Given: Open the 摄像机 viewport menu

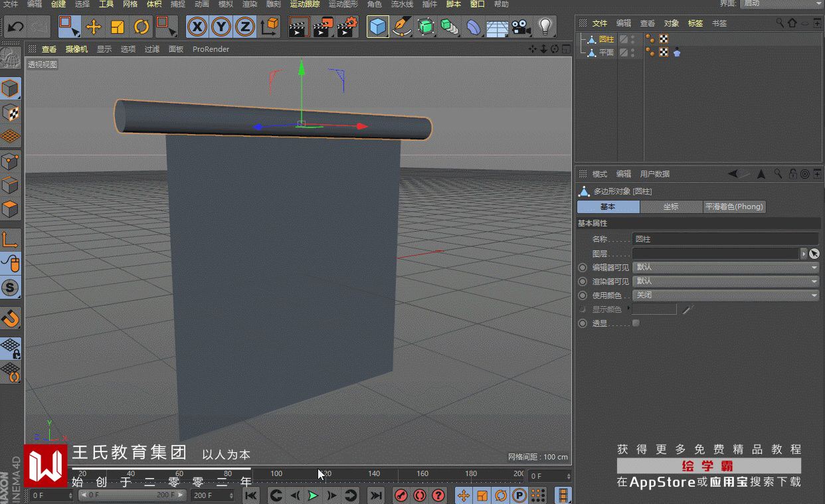Looking at the screenshot, I should (76, 49).
